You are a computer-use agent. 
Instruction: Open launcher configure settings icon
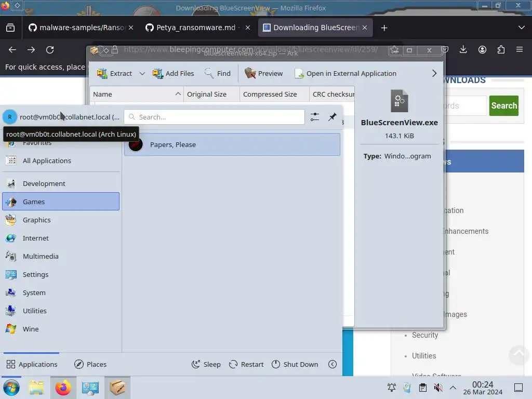[x=315, y=117]
